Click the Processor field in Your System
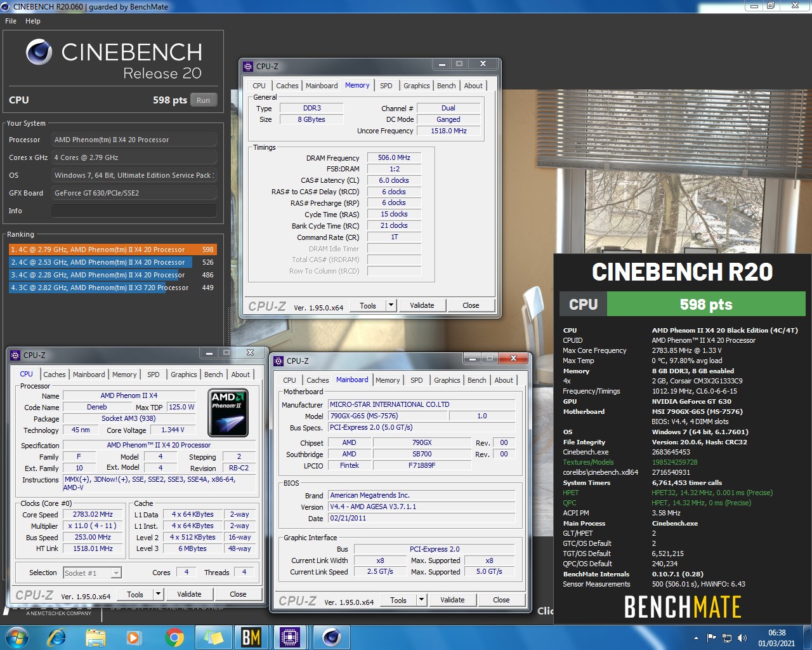The height and width of the screenshot is (650, 812). [x=134, y=140]
